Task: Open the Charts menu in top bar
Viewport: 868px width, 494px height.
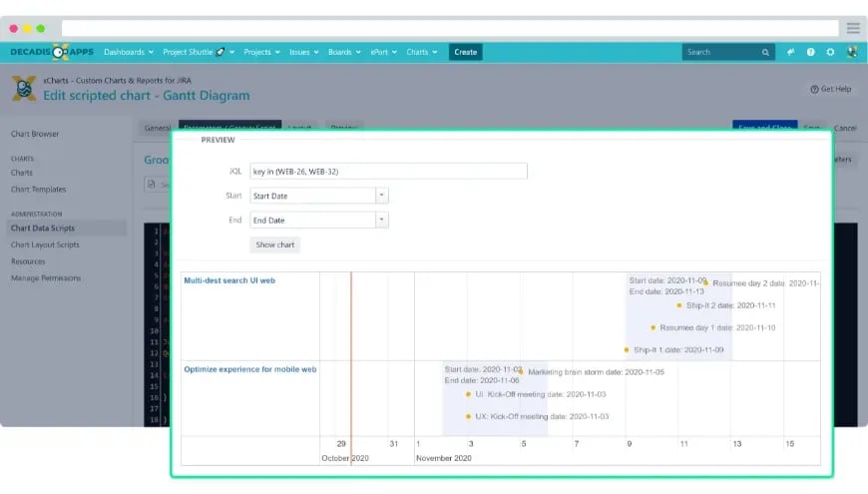Action: (421, 52)
